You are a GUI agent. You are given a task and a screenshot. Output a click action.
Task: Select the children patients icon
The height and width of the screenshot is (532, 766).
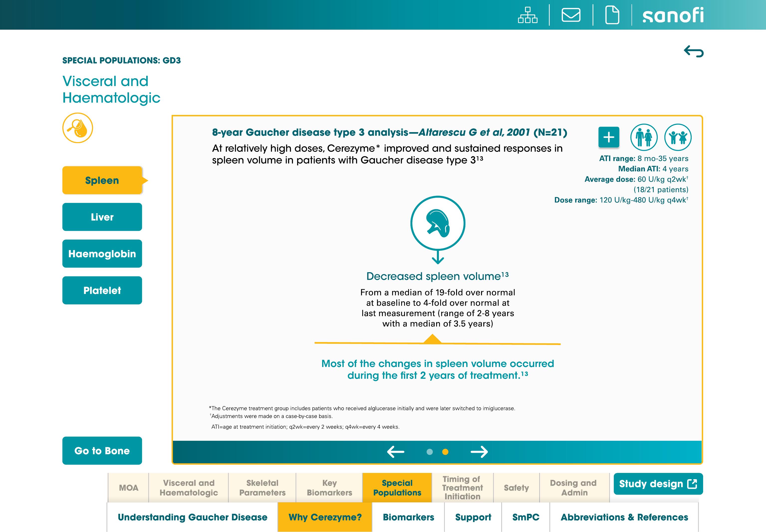point(678,137)
